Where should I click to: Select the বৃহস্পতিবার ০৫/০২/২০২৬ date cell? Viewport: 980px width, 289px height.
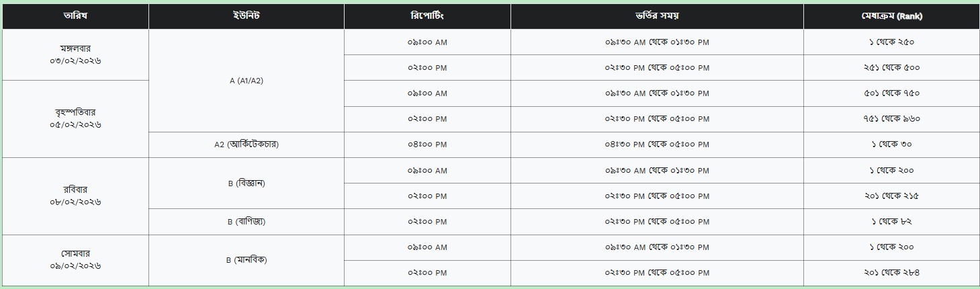(x=75, y=119)
